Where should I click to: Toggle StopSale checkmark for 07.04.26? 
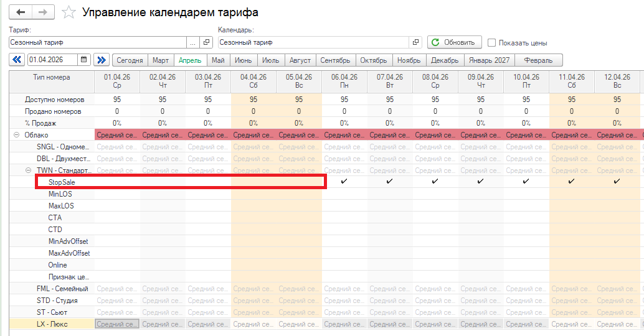pyautogui.click(x=390, y=181)
